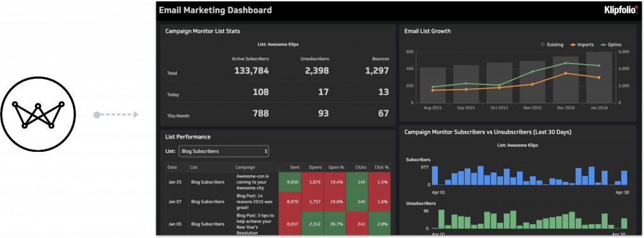This screenshot has height=238, width=644.
Task: Click the Campaign Monitor crown logo icon
Action: pos(38,114)
